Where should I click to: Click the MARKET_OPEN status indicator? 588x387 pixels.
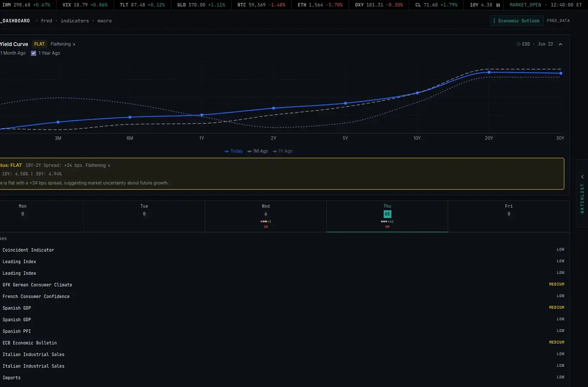tap(525, 5)
